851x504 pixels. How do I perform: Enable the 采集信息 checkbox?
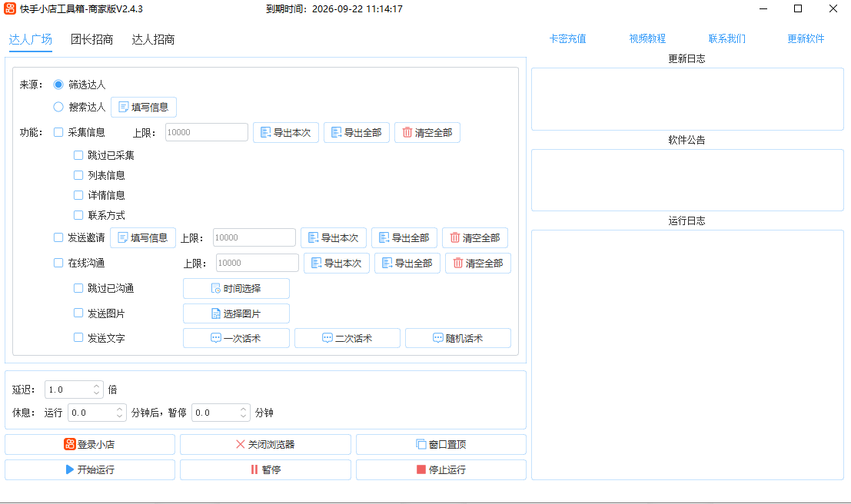point(58,132)
